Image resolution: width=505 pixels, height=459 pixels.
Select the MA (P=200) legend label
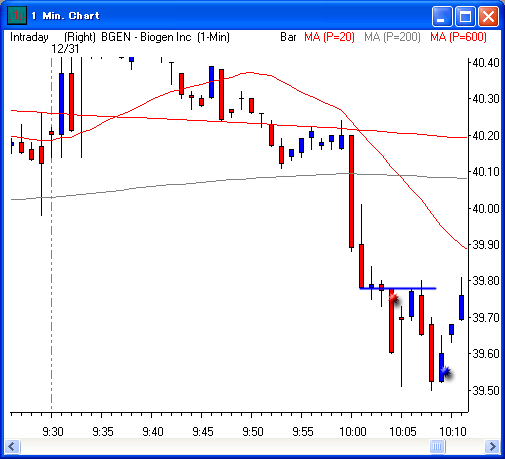click(x=392, y=37)
